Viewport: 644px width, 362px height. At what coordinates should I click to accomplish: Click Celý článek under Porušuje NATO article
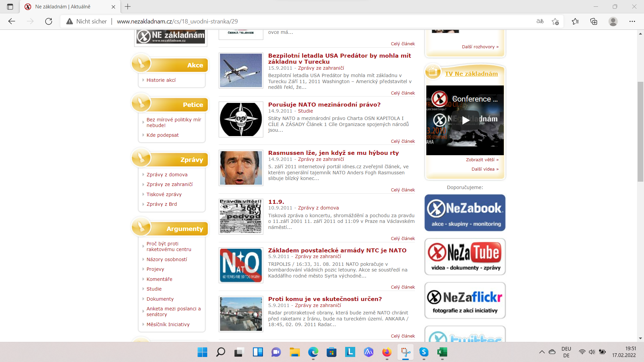point(403,141)
